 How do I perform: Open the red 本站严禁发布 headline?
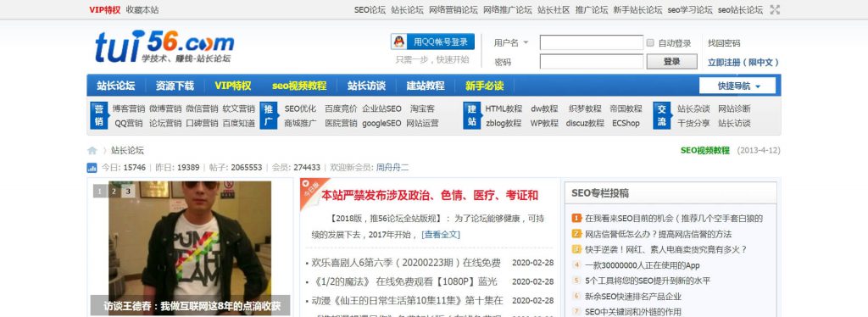click(x=430, y=195)
